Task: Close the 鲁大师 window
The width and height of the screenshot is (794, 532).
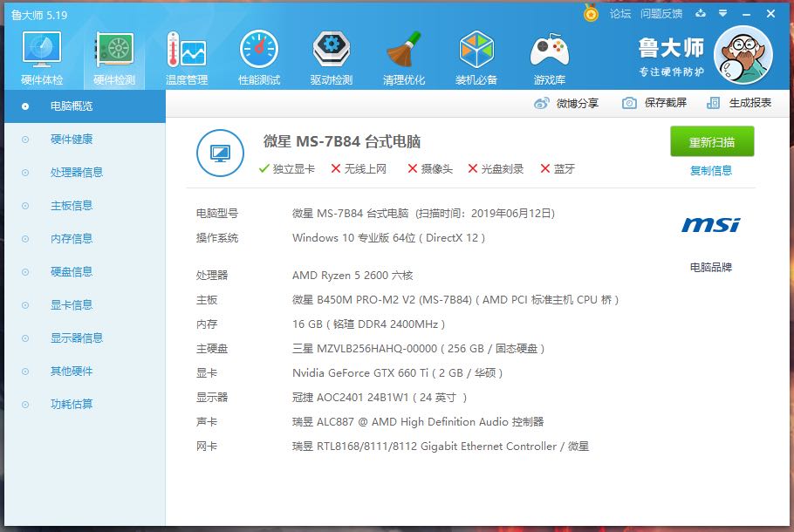Action: click(x=770, y=14)
